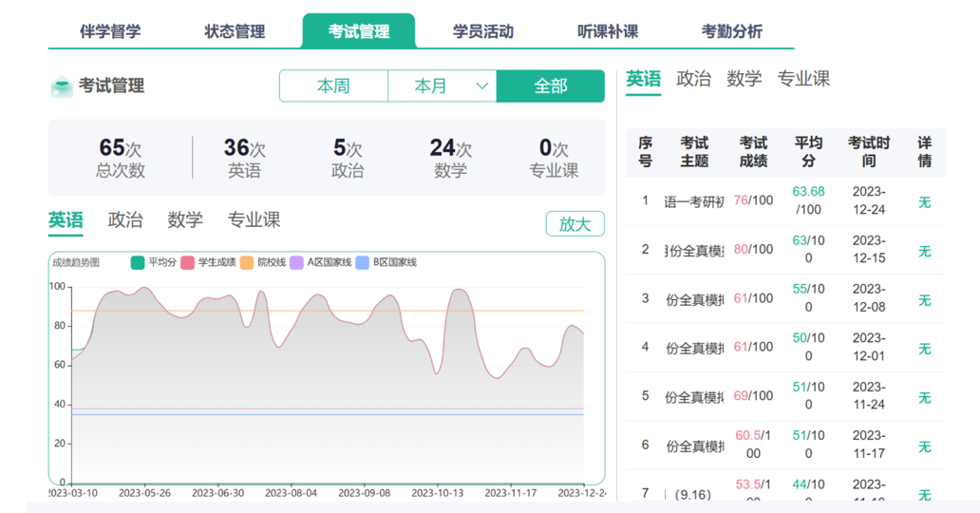Select table's 政治 subject tab
The width and height of the screenshot is (980, 513).
coord(694,80)
